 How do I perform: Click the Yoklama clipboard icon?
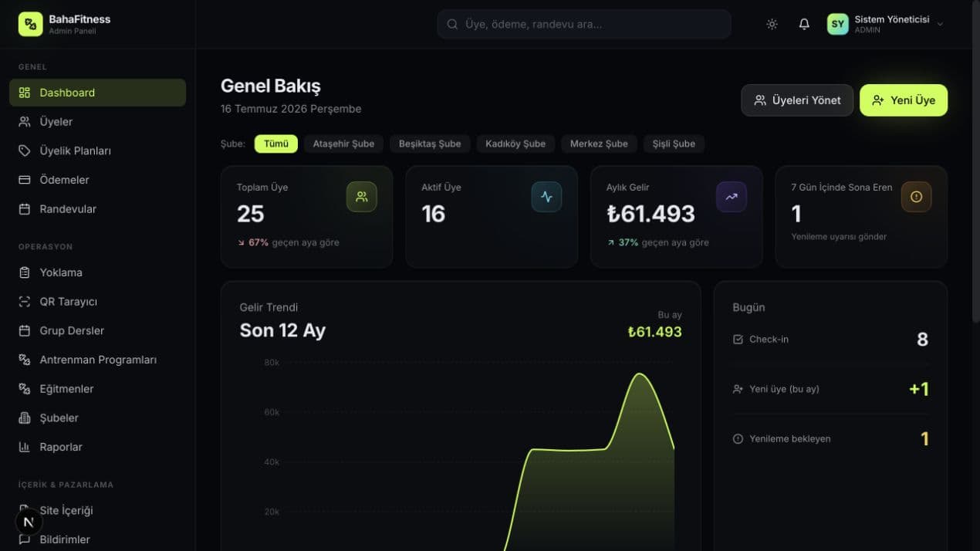25,272
